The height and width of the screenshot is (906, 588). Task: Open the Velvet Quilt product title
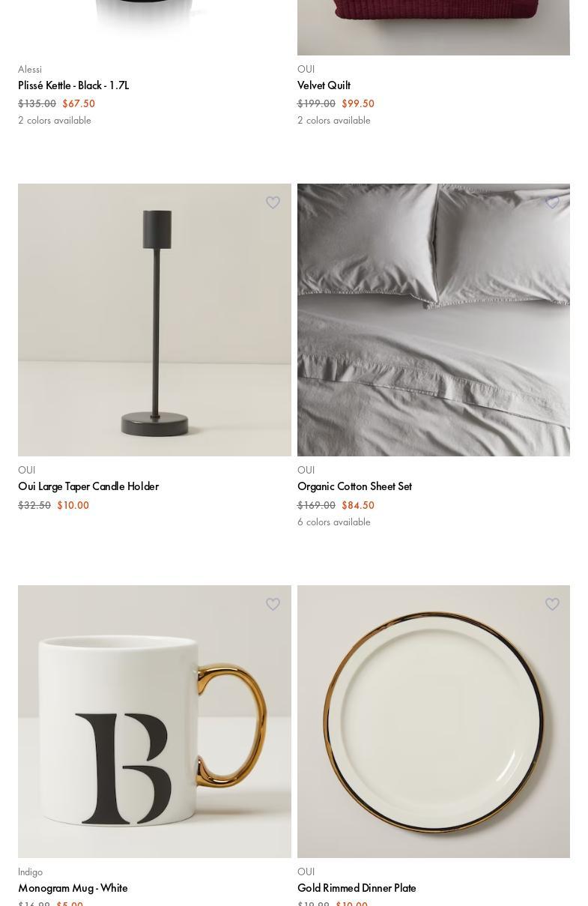pyautogui.click(x=324, y=85)
